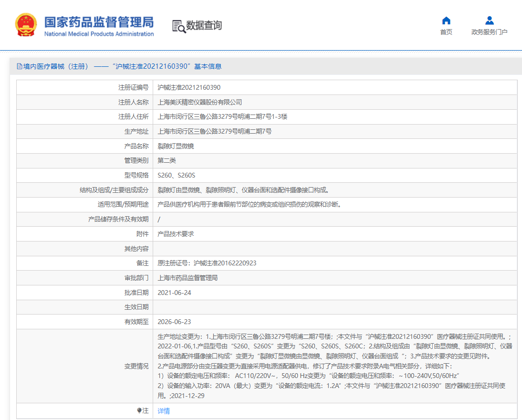Click the 产品技术要求 attachment value
The image size is (522, 420).
tap(176, 234)
